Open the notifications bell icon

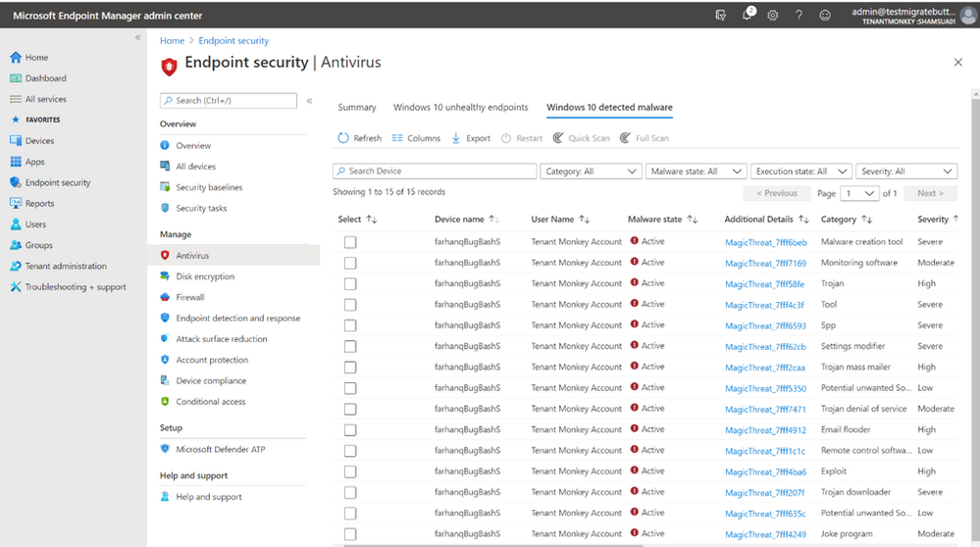pos(748,15)
